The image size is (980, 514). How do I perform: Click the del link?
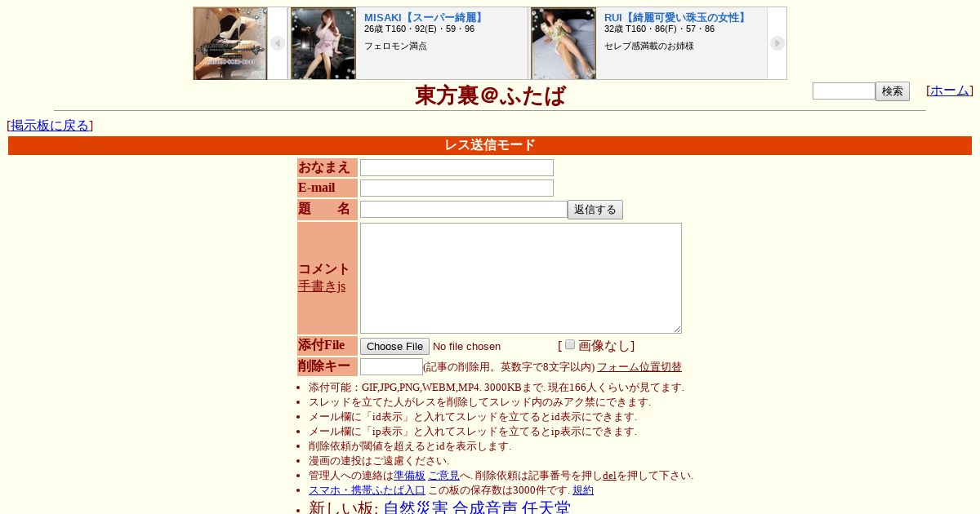click(x=609, y=476)
